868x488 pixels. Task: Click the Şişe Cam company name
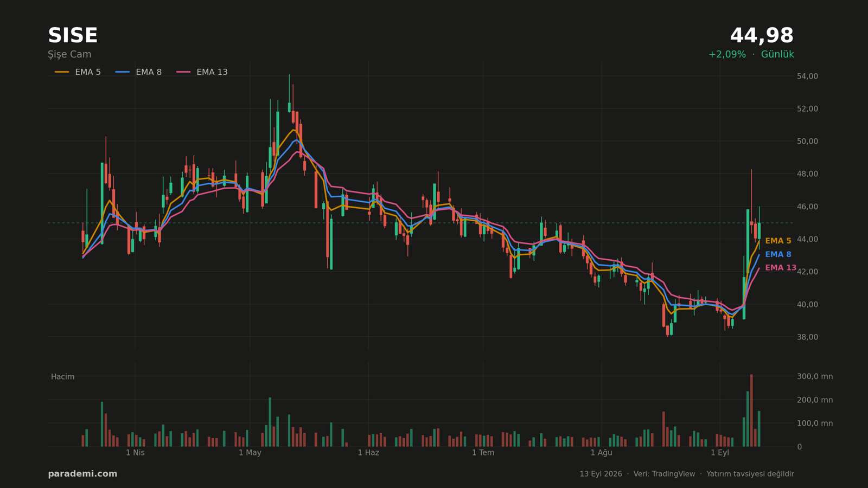[x=69, y=54]
